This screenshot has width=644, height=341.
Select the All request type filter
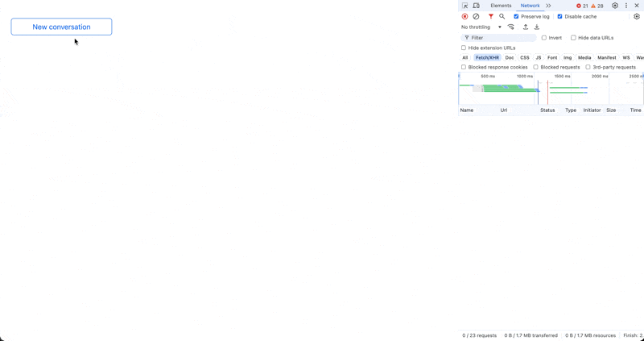tap(465, 57)
